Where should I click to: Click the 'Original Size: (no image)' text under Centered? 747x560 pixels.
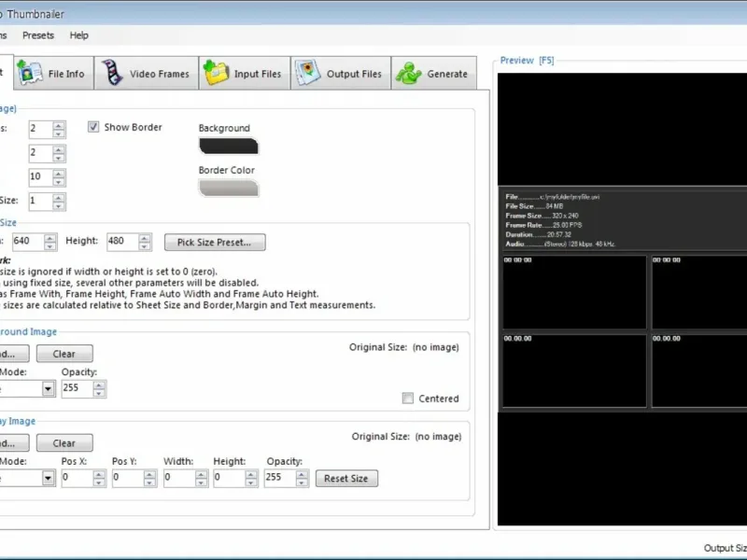point(406,436)
